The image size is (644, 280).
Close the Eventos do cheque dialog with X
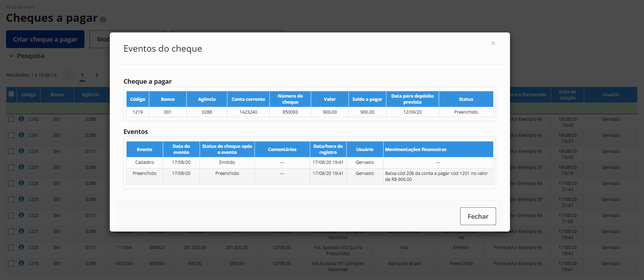pos(493,43)
